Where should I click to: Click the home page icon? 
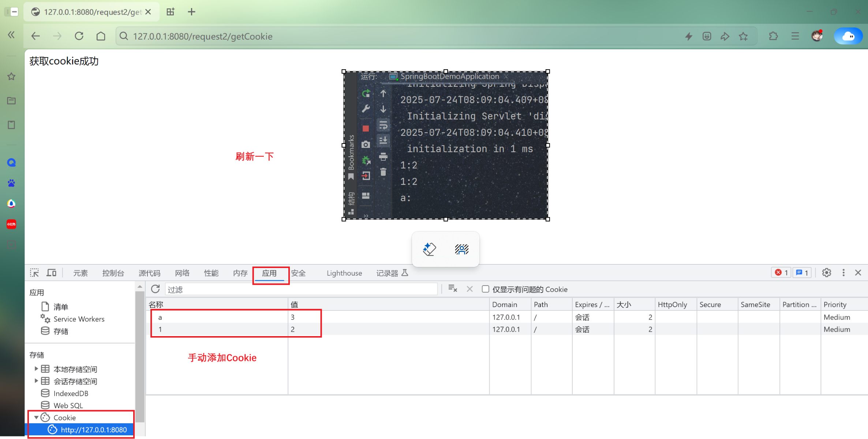click(x=101, y=36)
